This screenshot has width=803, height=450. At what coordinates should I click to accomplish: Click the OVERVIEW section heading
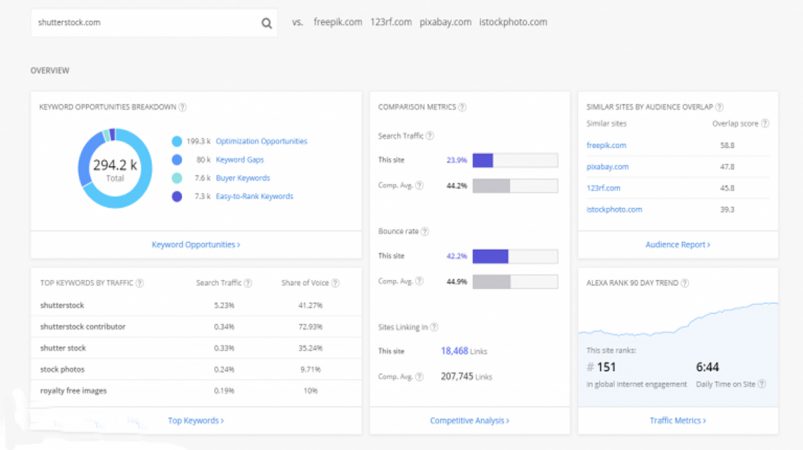pyautogui.click(x=50, y=71)
